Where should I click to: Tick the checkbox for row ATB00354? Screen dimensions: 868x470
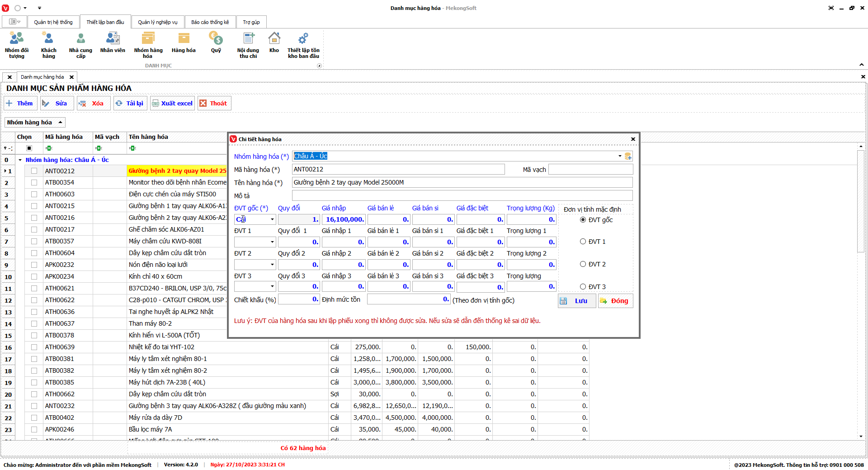[x=34, y=182]
